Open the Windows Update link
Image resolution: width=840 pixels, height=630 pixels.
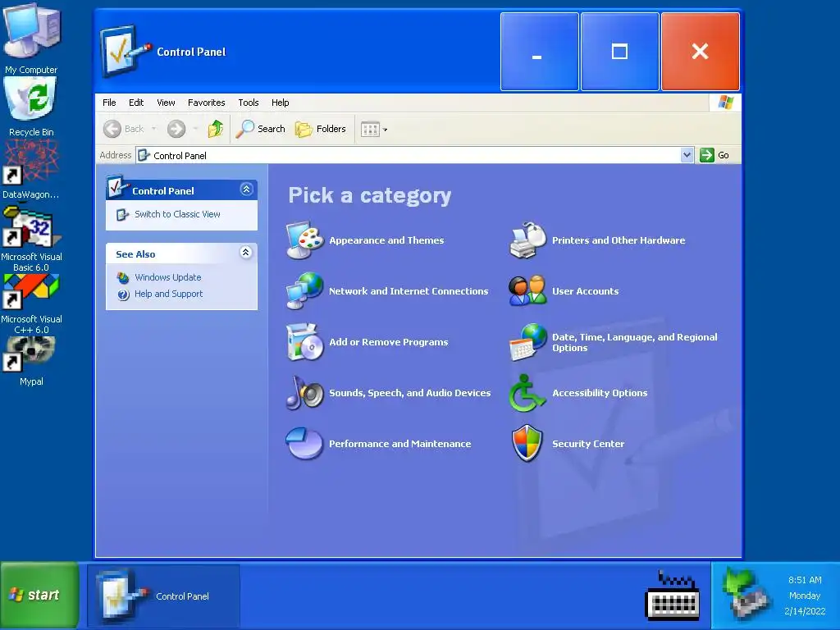pos(167,277)
